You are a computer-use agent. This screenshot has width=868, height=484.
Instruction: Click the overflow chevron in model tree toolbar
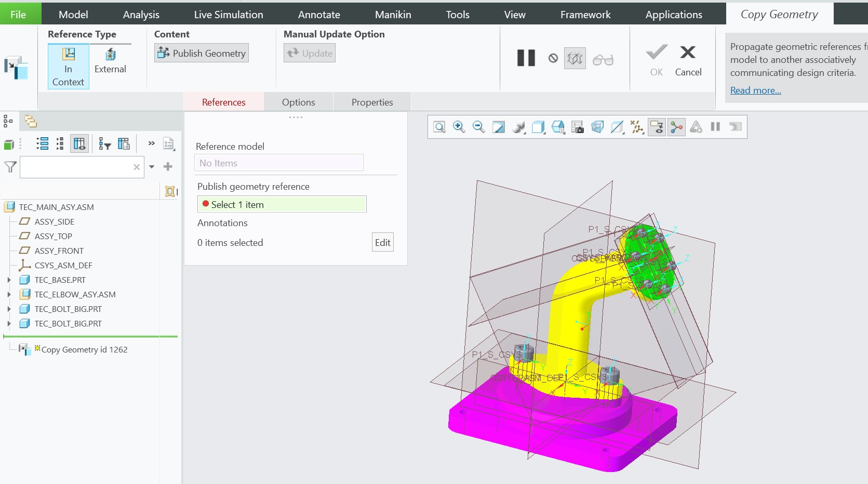point(151,143)
